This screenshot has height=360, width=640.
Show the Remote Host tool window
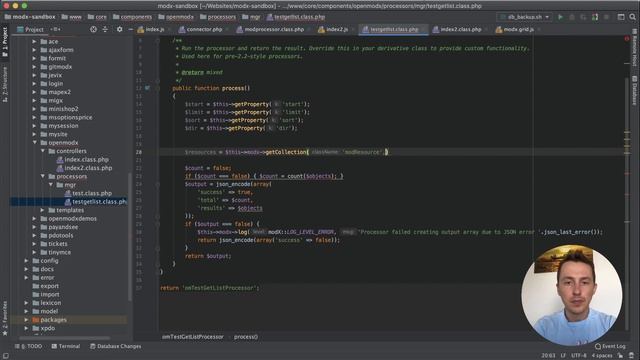coord(635,48)
